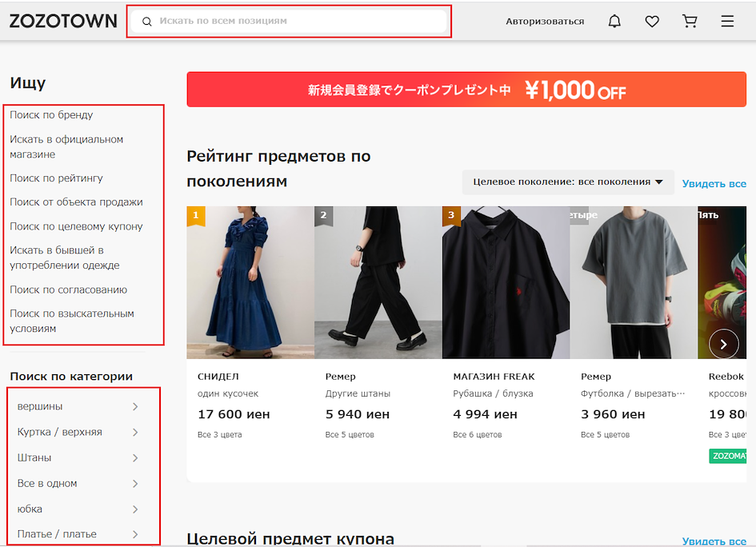Expand the 'вершины' category
Screen dimensions: 756x547
tap(78, 407)
